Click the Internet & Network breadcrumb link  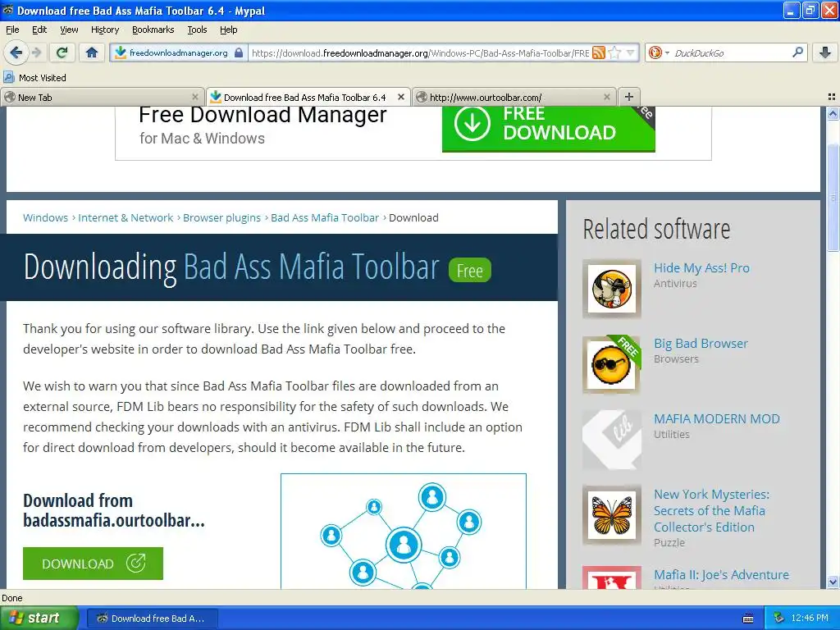point(126,217)
